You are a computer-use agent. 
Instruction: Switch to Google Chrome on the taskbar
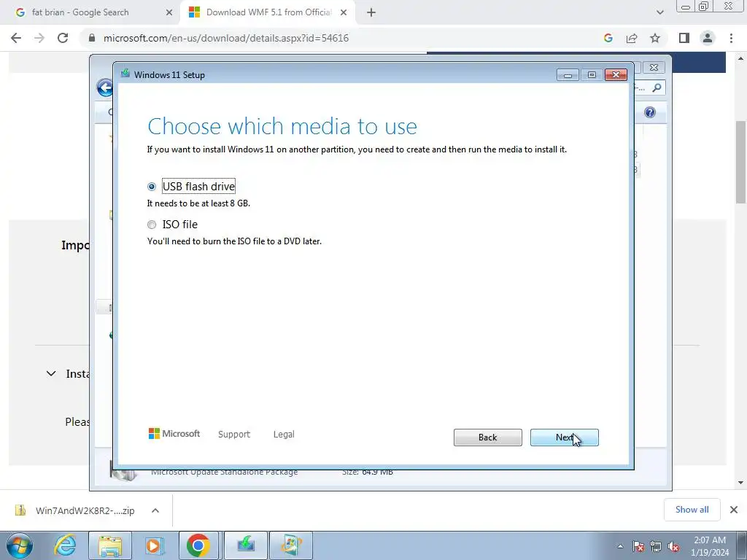198,545
